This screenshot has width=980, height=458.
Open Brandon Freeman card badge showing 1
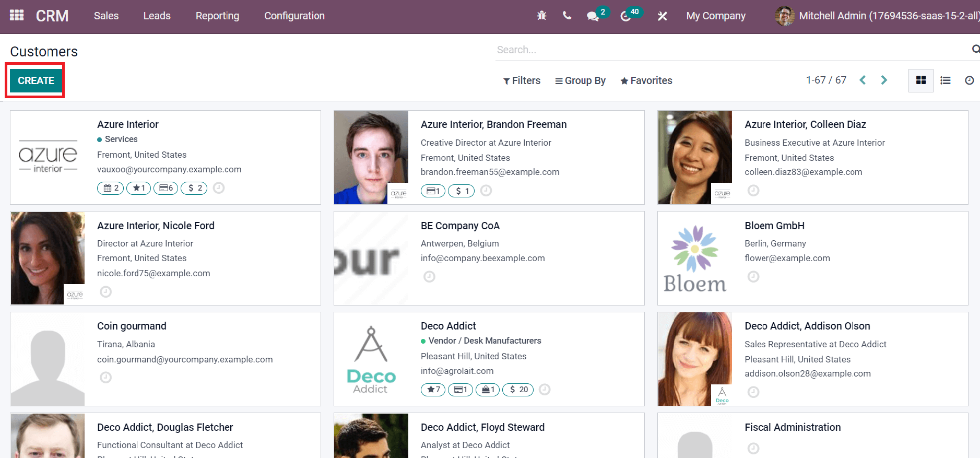[433, 191]
